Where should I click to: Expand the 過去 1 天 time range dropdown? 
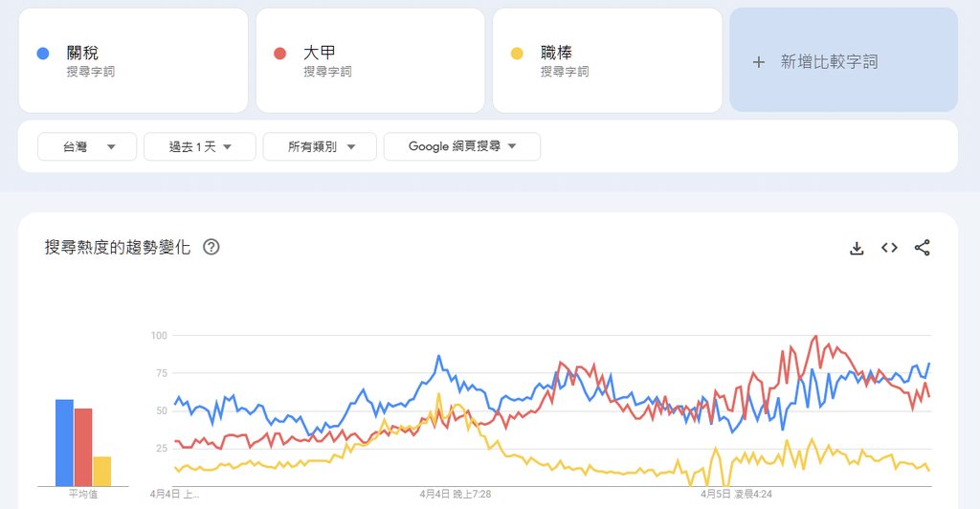[x=199, y=146]
